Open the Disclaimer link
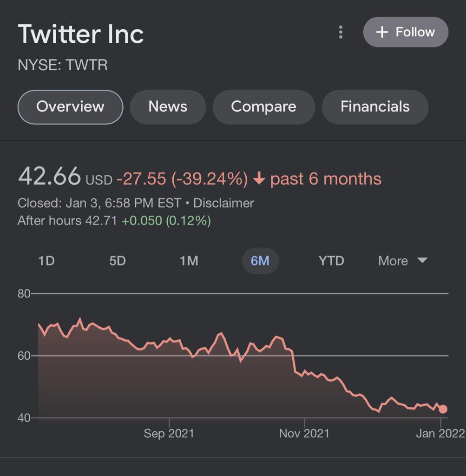This screenshot has height=476, width=466. point(223,203)
